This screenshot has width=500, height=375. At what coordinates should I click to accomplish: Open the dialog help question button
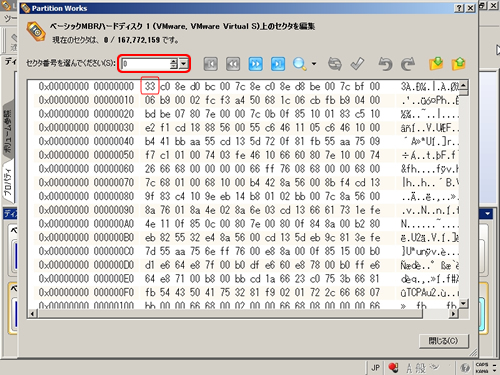459,8
